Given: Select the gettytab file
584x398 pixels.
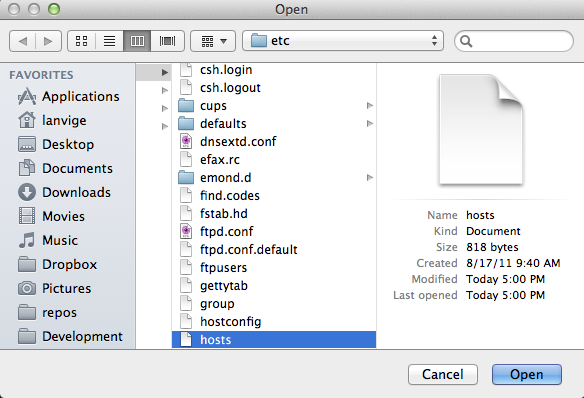Looking at the screenshot, I should click(x=274, y=286).
